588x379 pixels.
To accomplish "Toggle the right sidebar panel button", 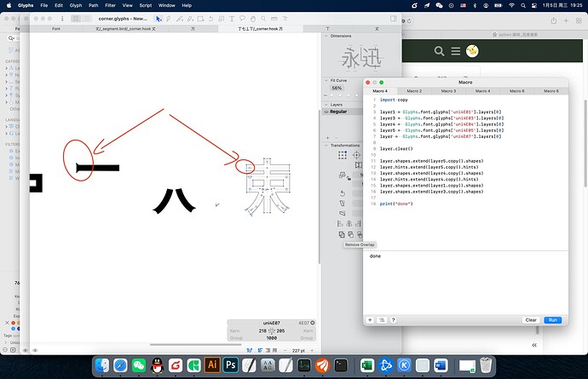I will click(x=394, y=19).
